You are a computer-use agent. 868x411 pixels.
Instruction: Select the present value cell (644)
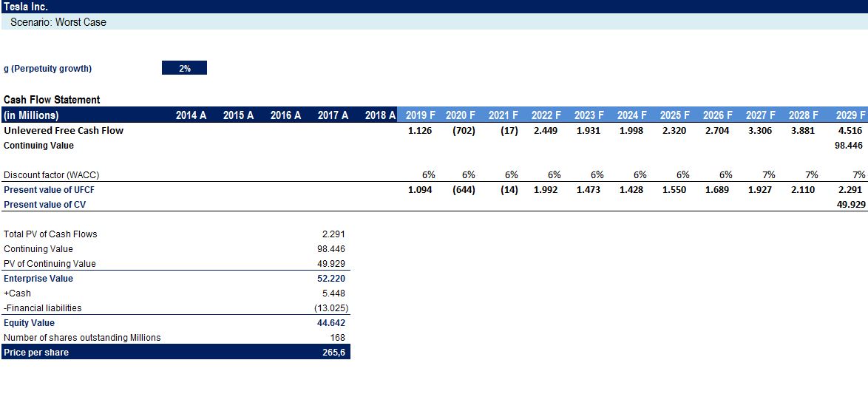[x=464, y=190]
